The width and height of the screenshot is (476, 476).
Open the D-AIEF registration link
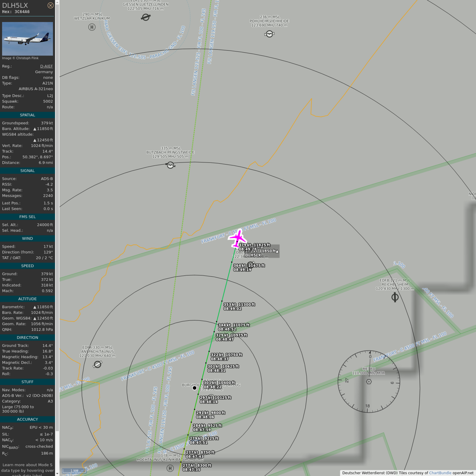point(46,66)
